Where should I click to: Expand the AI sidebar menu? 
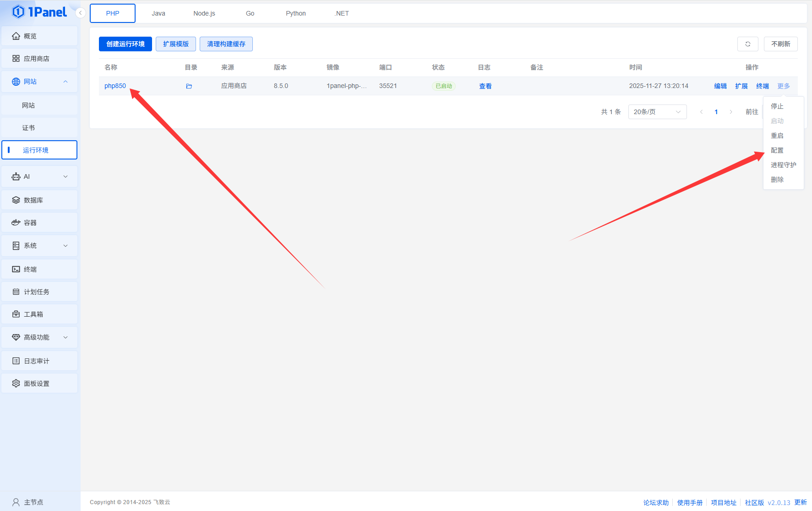[x=39, y=177]
